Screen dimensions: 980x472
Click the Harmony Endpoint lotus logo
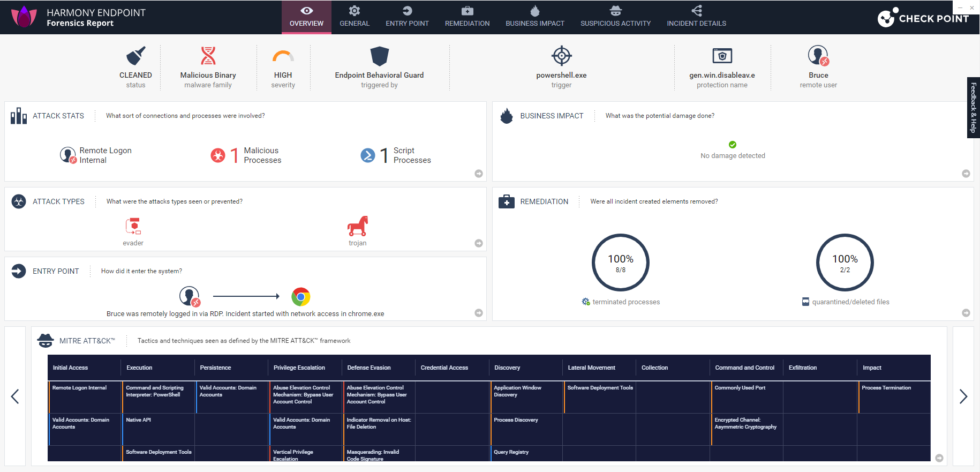(24, 17)
